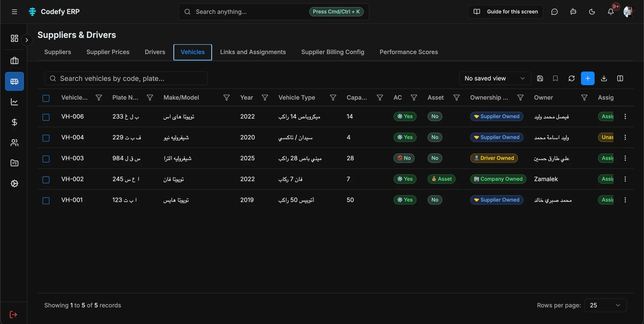Open row actions menu for VH-006
This screenshot has height=324, width=644.
coord(625,117)
